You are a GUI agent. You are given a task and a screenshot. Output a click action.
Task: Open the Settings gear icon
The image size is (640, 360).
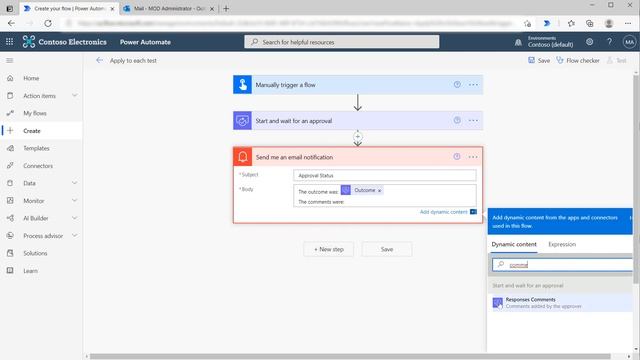point(589,42)
